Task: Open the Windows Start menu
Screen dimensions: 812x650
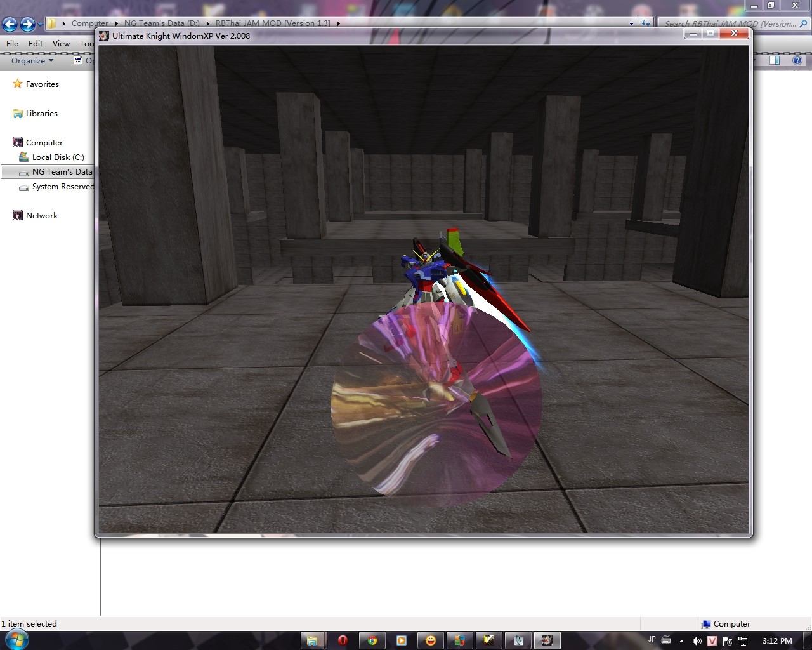Action: coord(17,639)
